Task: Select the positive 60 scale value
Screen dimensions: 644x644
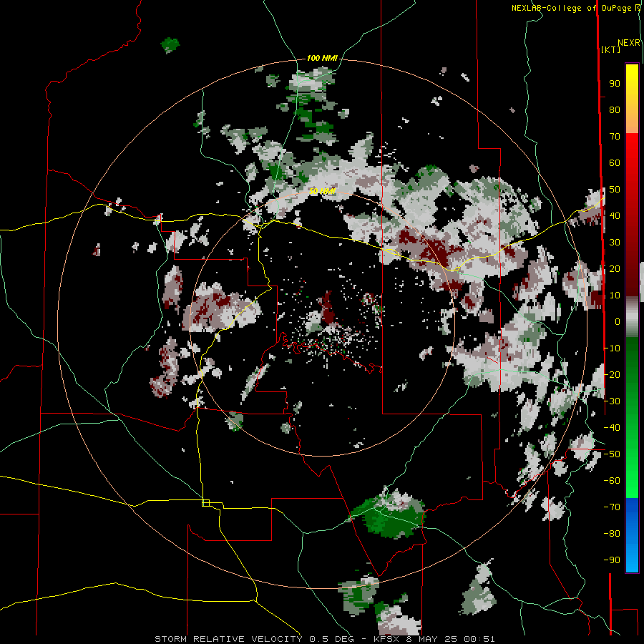Action: pyautogui.click(x=615, y=163)
